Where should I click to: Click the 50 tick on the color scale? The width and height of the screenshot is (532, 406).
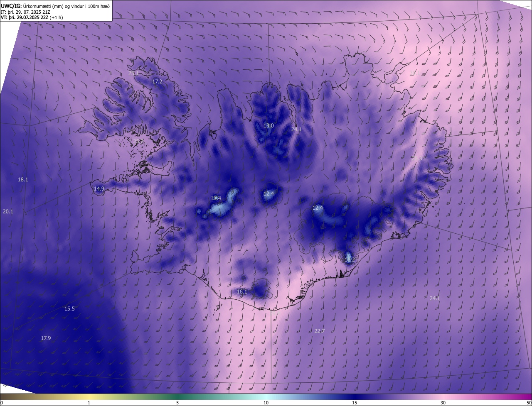[529, 403]
